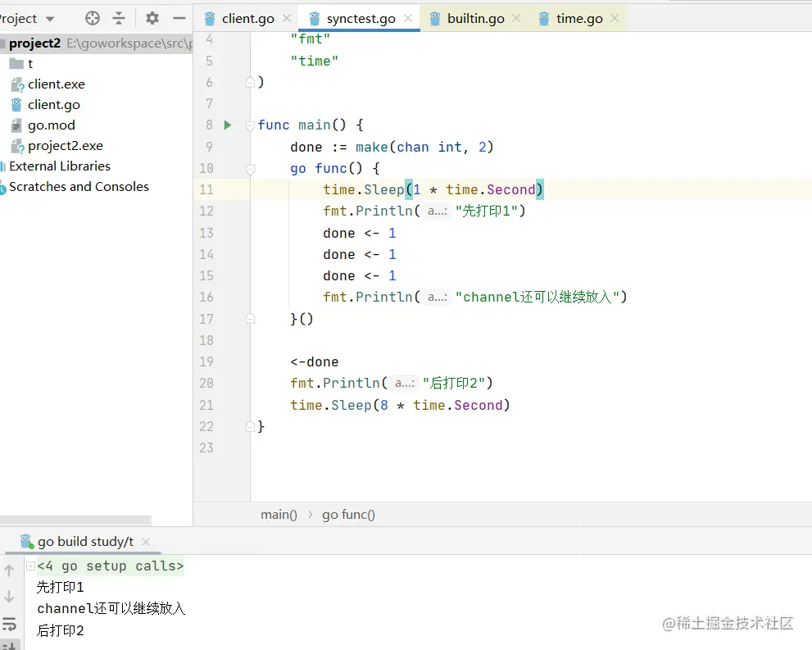Click the Second identifier on line 21
Image resolution: width=812 pixels, height=650 pixels.
(478, 405)
